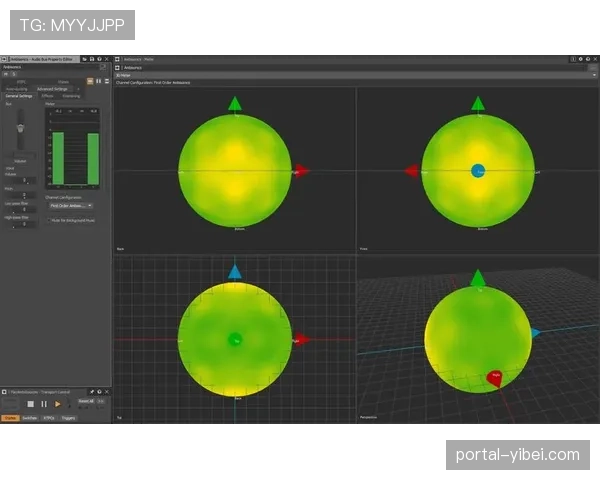Open the Channel Configuration dropdown

72,205
